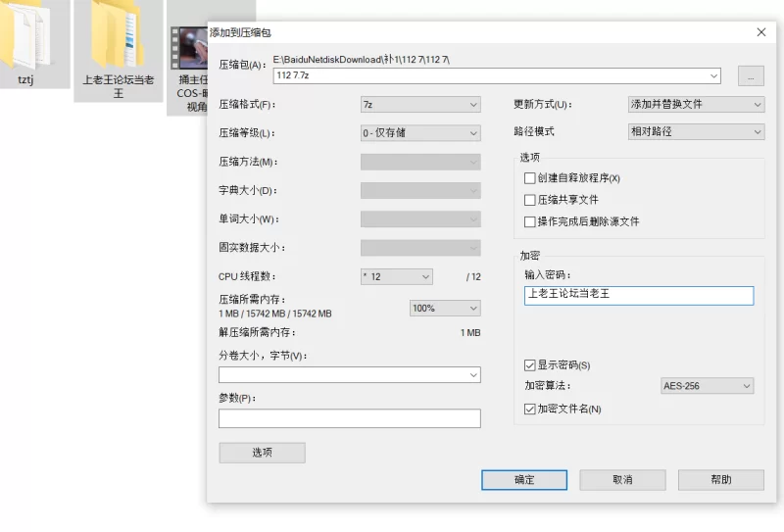Open 路径模式 dropdown showing 相对路径
Image resolution: width=784 pixels, height=532 pixels.
(696, 131)
